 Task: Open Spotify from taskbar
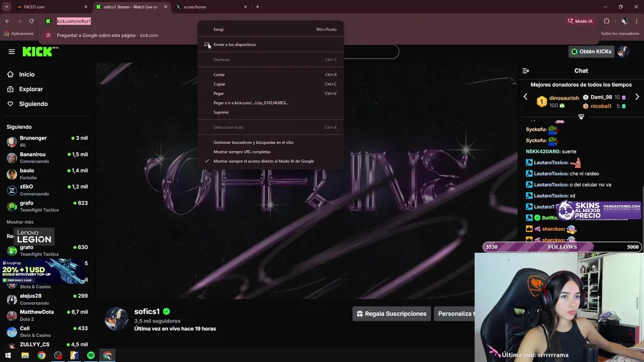pyautogui.click(x=91, y=355)
